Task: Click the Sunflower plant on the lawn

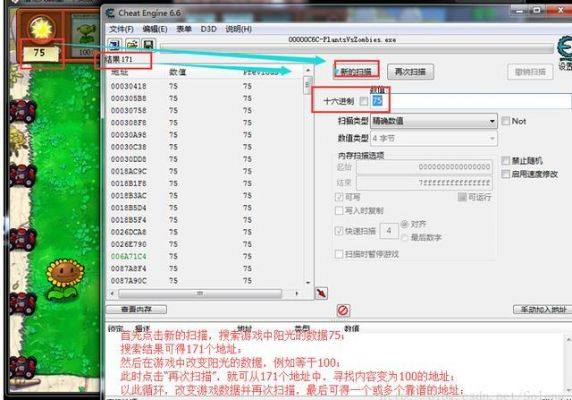Action: (x=65, y=278)
